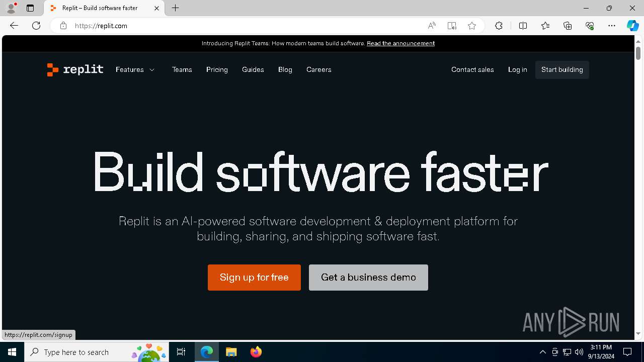Screen dimensions: 644x362
Task: Open a new browser tab
Action: [x=175, y=8]
